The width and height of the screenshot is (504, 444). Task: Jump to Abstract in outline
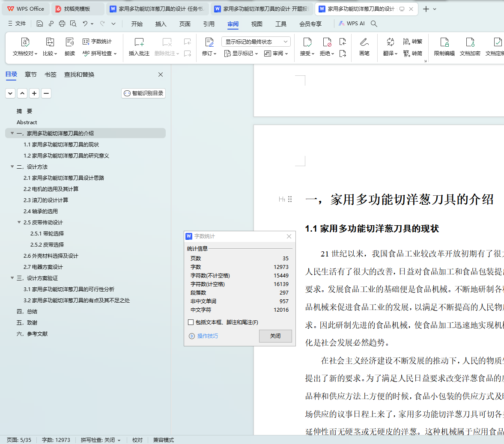(27, 122)
